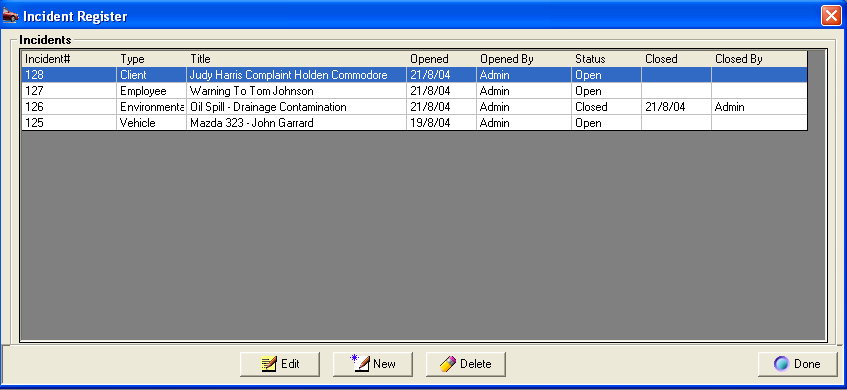The image size is (847, 390).
Task: Select the Oil Spill - Drainage Contamination row
Action: click(414, 107)
